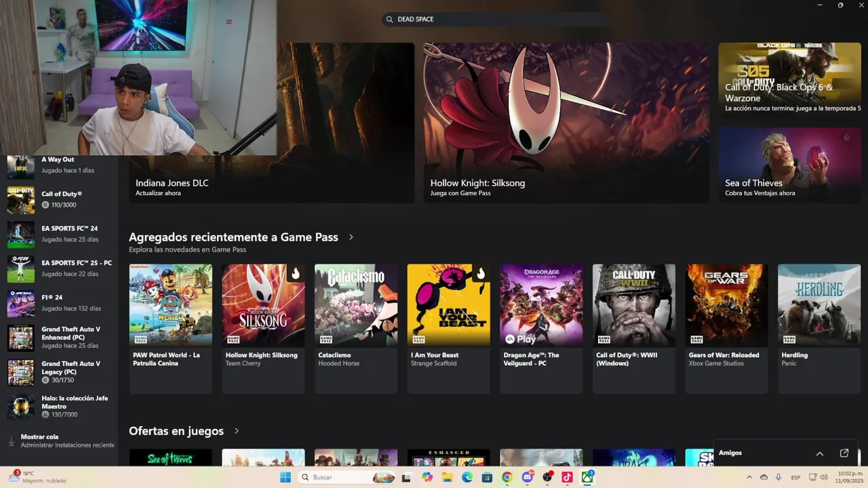The image size is (868, 488).
Task: Select Hollow Knight: Silksong Team Cherry card
Action: (x=263, y=329)
